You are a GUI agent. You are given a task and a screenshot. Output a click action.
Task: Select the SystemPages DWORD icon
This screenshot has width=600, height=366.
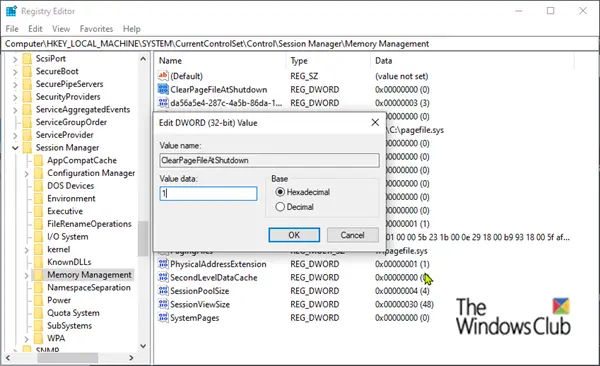point(163,317)
